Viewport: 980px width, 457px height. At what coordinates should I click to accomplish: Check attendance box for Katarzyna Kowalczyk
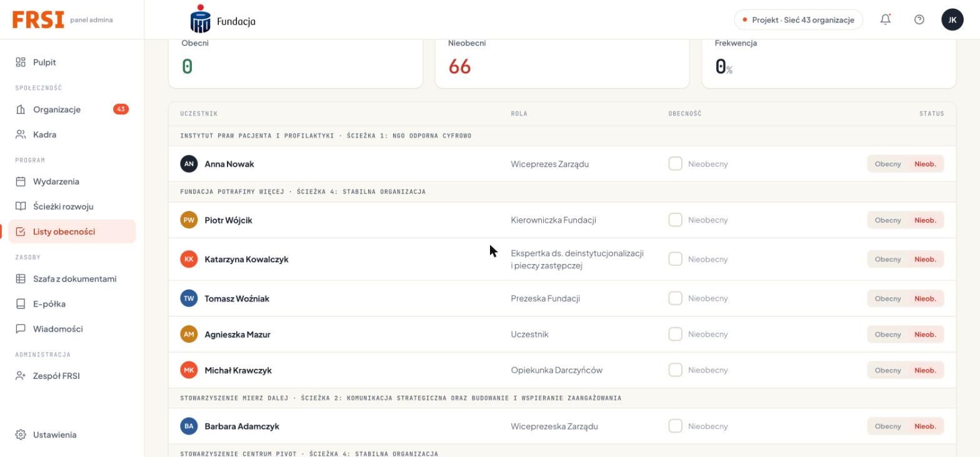click(675, 259)
